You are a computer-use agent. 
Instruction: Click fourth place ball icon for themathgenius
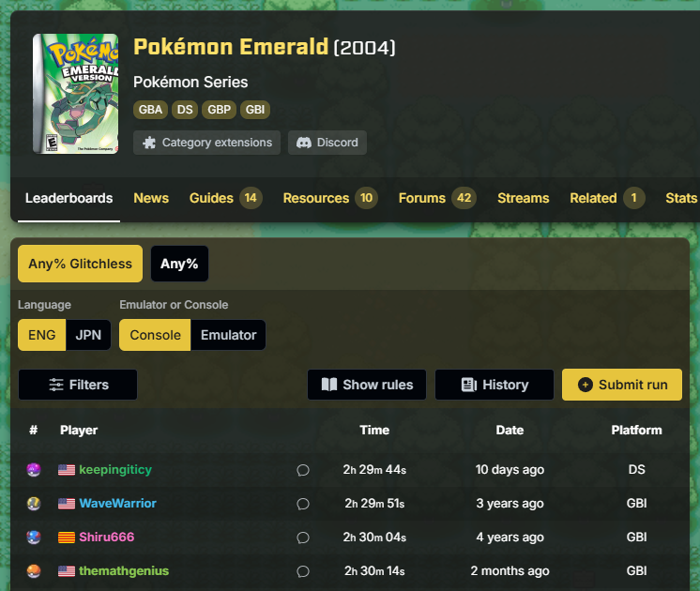click(34, 571)
